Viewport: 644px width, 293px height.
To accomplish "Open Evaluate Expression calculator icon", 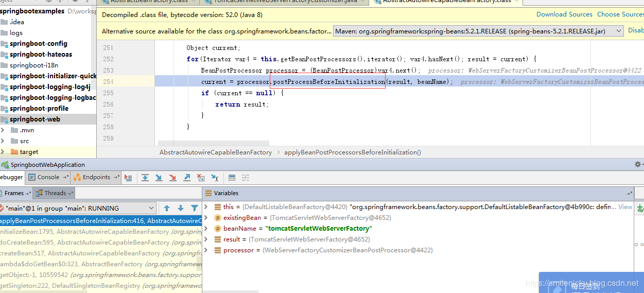I will pyautogui.click(x=232, y=178).
